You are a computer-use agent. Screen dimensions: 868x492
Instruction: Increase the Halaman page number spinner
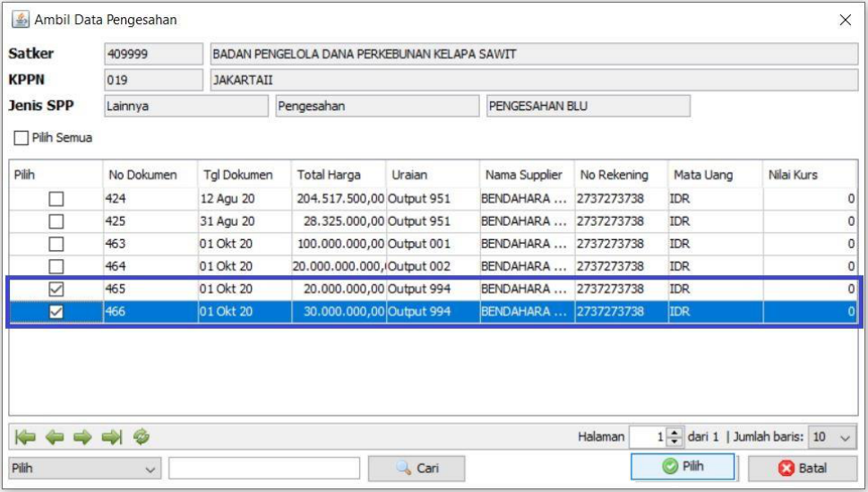(676, 433)
